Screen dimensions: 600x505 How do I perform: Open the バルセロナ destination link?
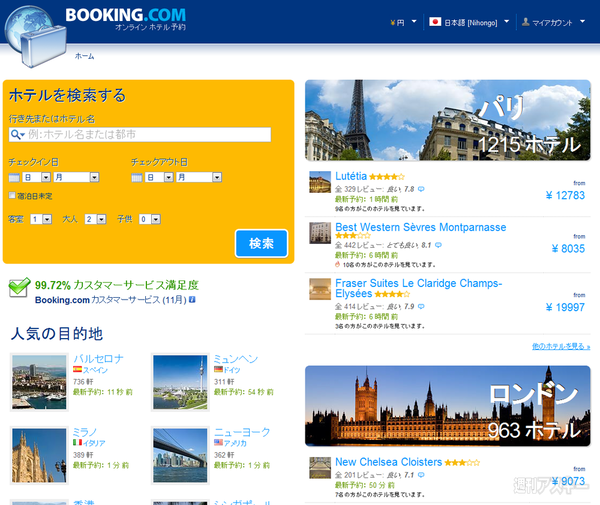[x=98, y=358]
